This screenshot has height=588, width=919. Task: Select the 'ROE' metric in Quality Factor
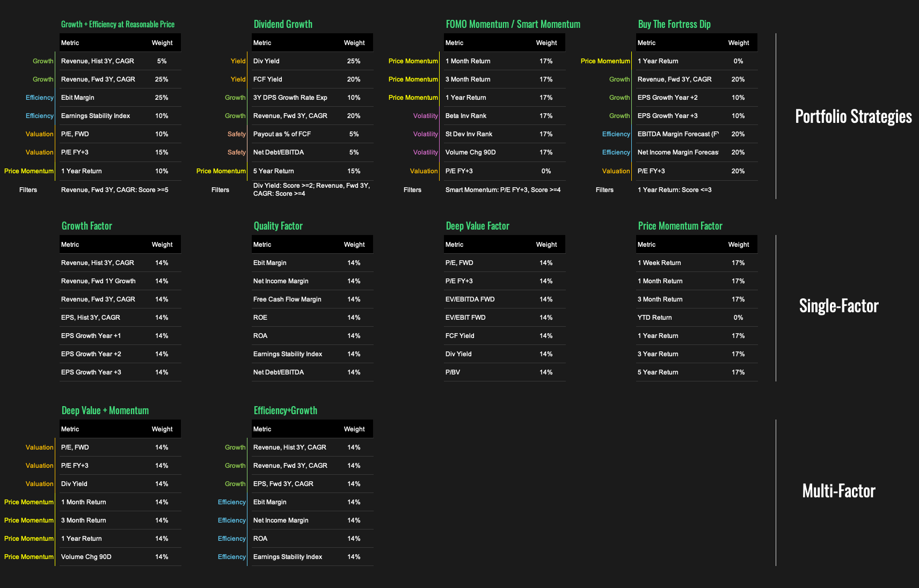click(x=260, y=318)
